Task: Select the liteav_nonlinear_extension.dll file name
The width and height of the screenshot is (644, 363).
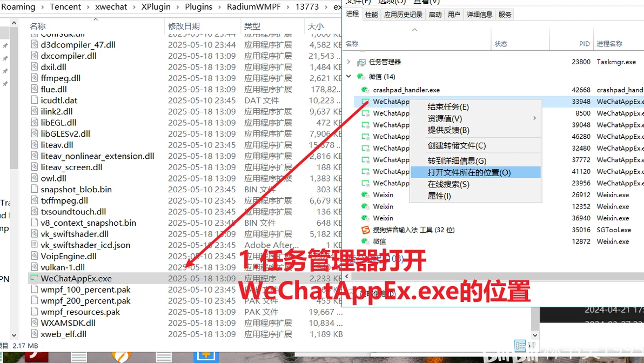Action: (97, 156)
